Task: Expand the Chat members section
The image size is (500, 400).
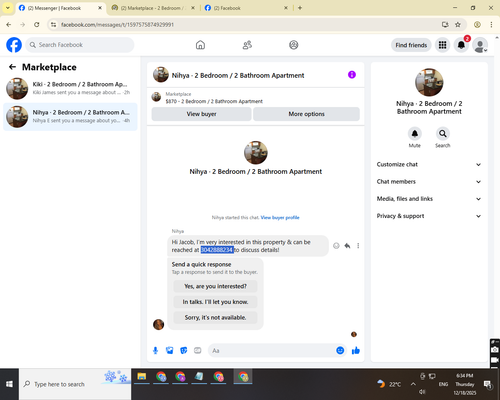Action: pos(429,182)
